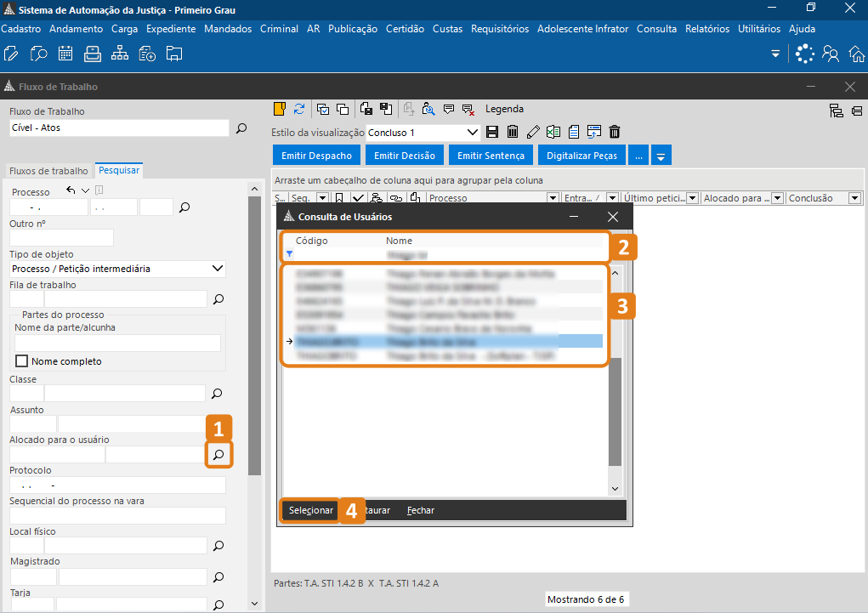The height and width of the screenshot is (613, 868).
Task: Open the filter dropdown on the Alocado para column
Action: coord(777,198)
